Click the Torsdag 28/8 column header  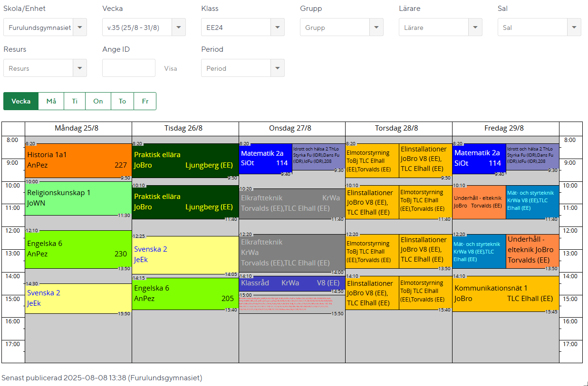398,128
